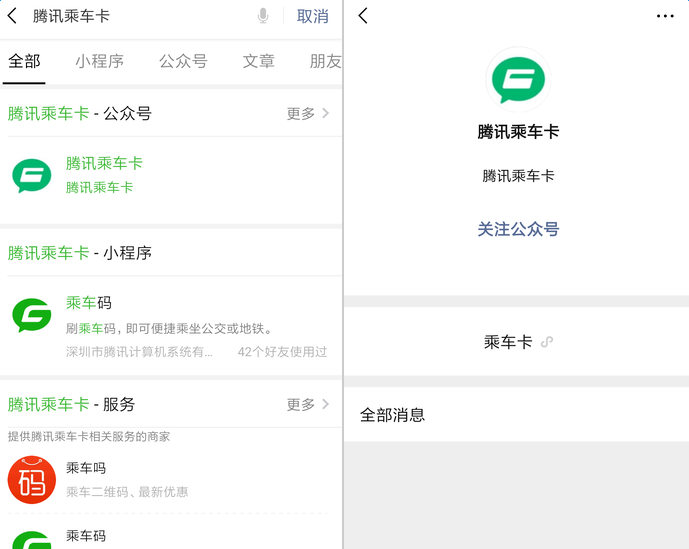Select the text 深圳市腾讯计算机系统有...

tap(139, 352)
